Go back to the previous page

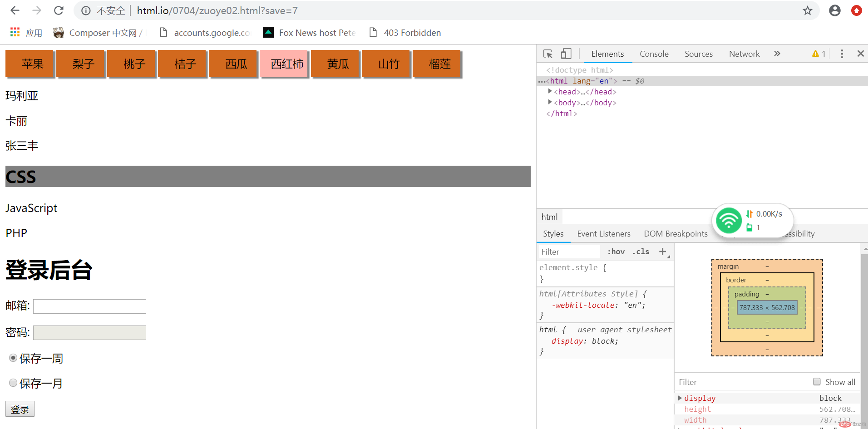click(15, 10)
